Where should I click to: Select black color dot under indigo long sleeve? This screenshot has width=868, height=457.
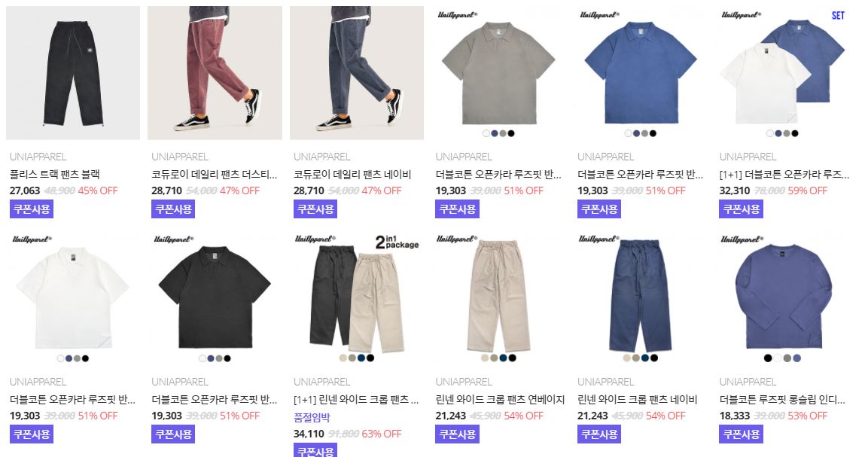[x=768, y=358]
